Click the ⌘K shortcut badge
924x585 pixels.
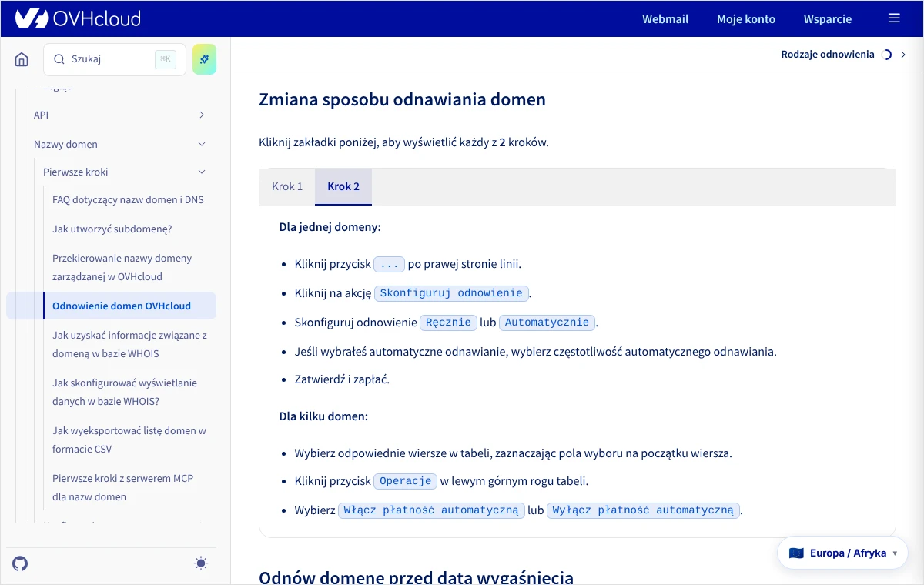point(166,59)
